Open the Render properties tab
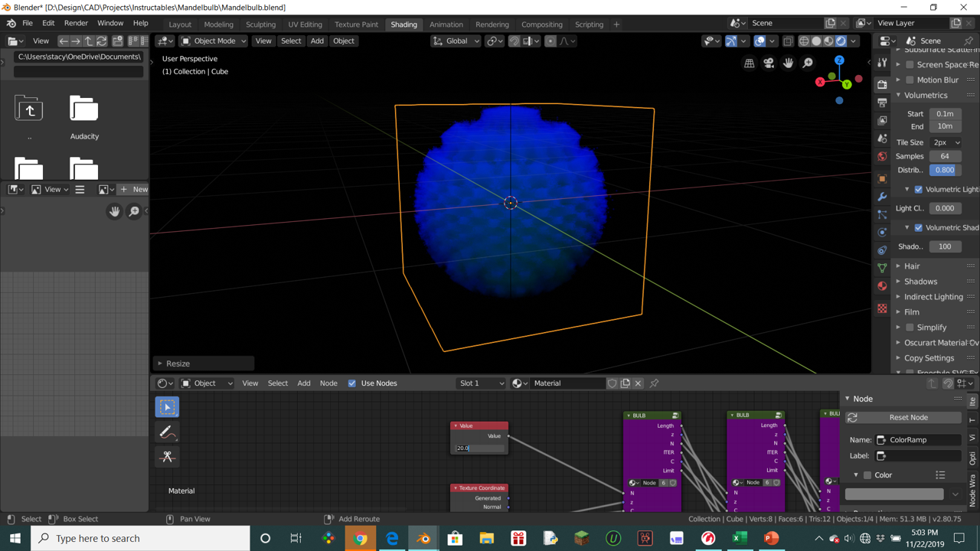 click(x=882, y=83)
